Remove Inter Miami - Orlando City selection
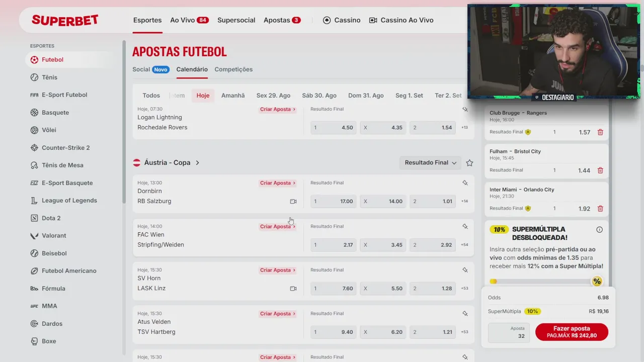Screen dimensions: 644x362 point(600,209)
